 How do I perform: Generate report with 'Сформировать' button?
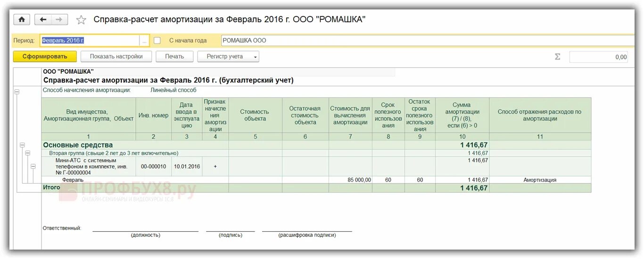tap(44, 57)
